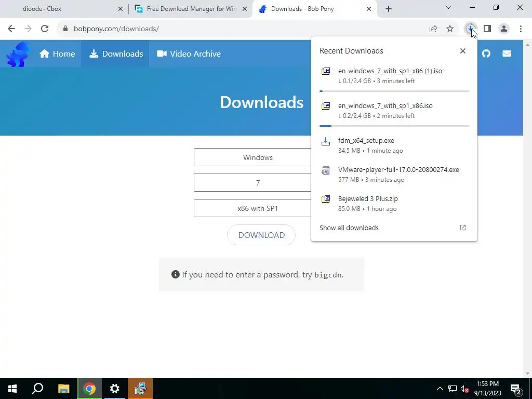Click the forward navigation arrow
This screenshot has height=399, width=532.
(x=28, y=29)
